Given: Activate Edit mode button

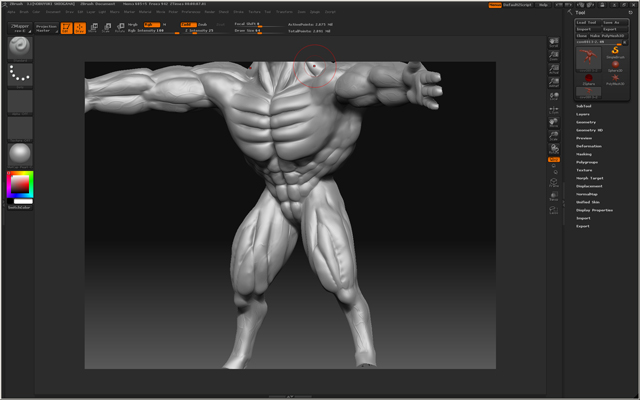Looking at the screenshot, I should click(67, 27).
